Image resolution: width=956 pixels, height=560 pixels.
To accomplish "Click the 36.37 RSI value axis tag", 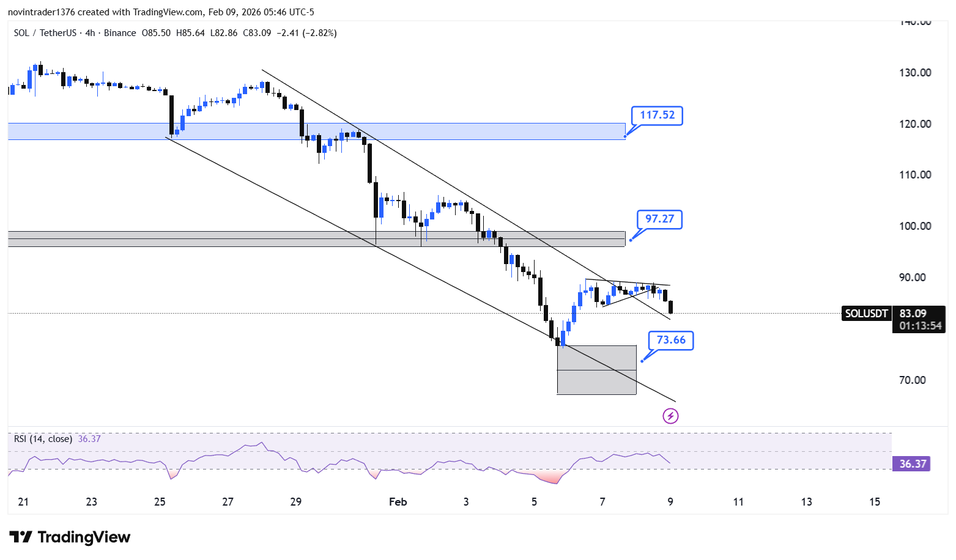I will [911, 464].
